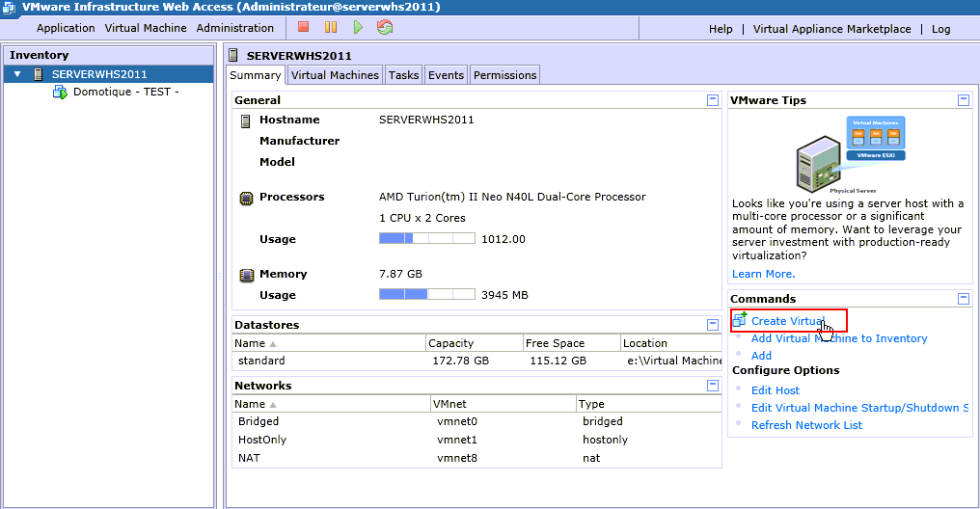Open the Permissions tab
980x509 pixels.
pos(505,75)
